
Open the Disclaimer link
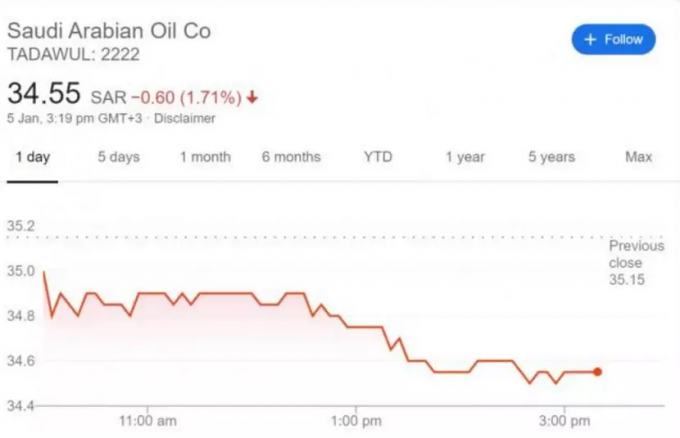(184, 118)
